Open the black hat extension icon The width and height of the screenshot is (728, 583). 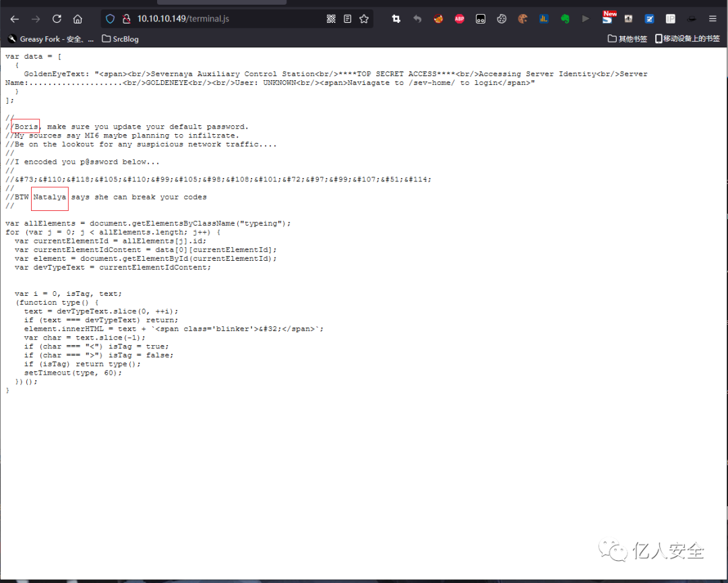pos(692,19)
